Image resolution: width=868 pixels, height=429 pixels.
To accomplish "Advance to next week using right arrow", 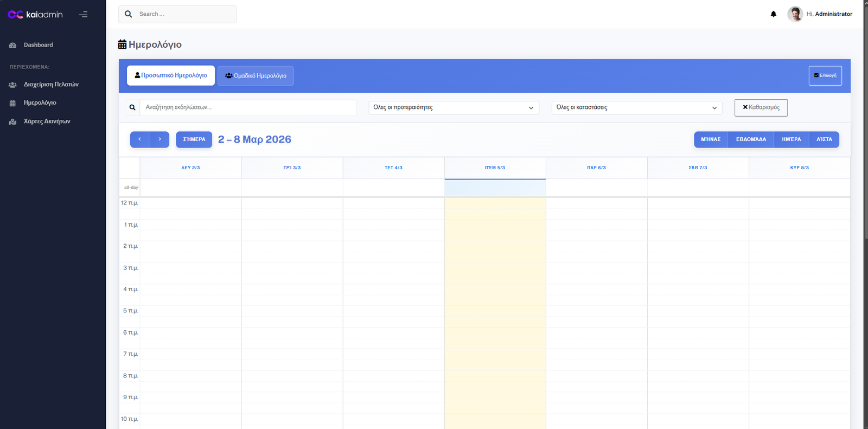I will (159, 139).
